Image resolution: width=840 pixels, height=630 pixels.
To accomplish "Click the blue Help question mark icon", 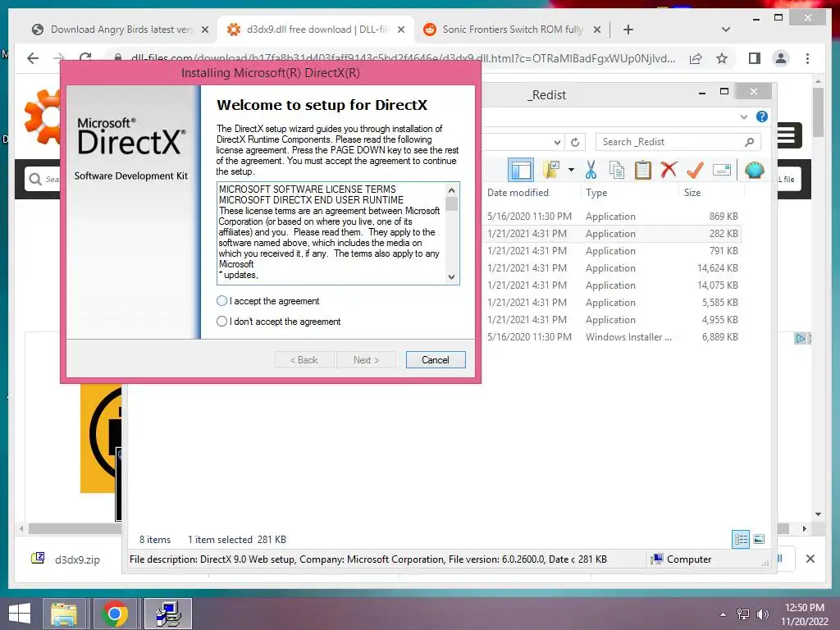I will 762,116.
